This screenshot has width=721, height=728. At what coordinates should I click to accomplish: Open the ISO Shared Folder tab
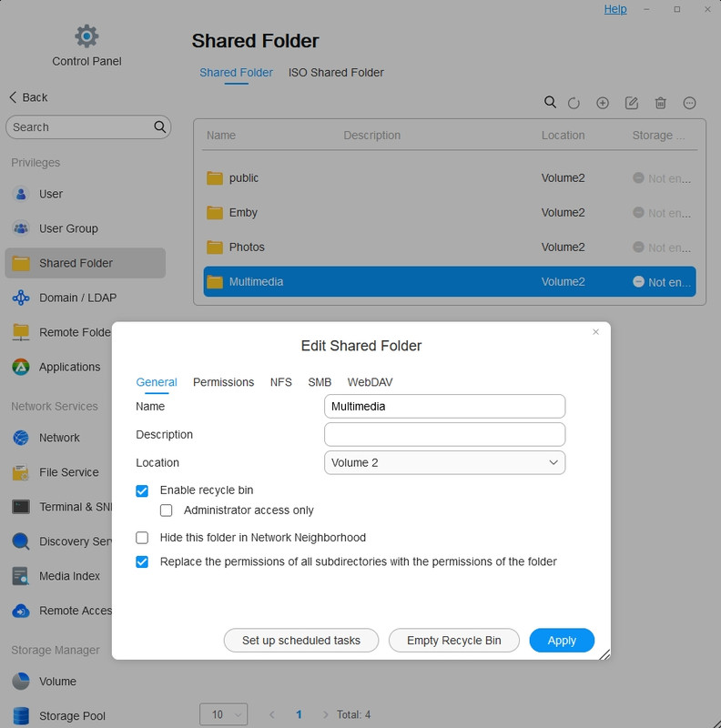click(336, 73)
